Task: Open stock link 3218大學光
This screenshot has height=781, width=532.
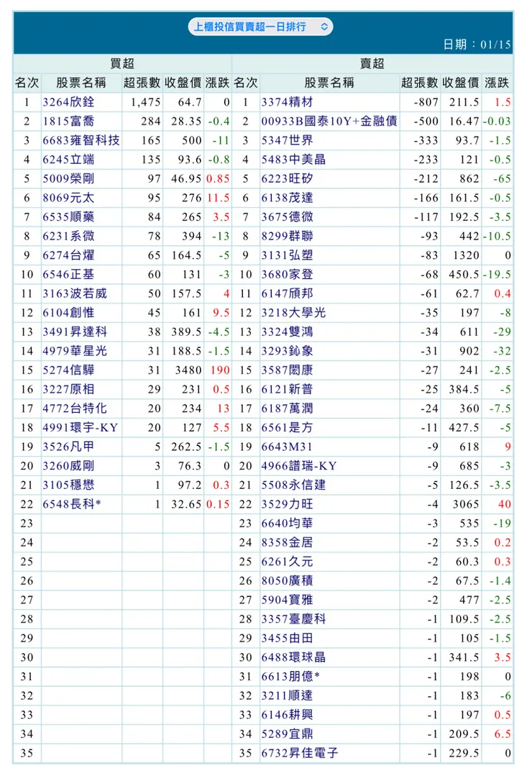Action: point(293,313)
